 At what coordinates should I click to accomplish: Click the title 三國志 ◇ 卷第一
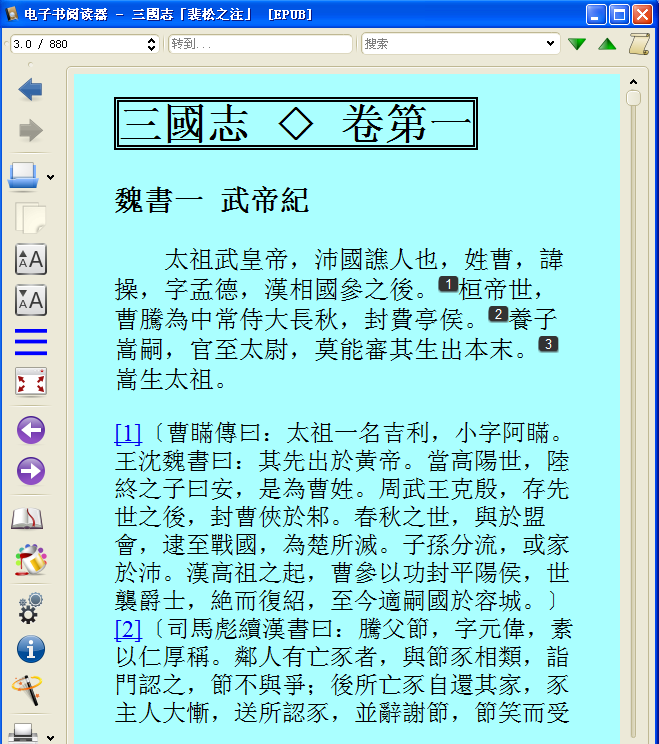[296, 123]
